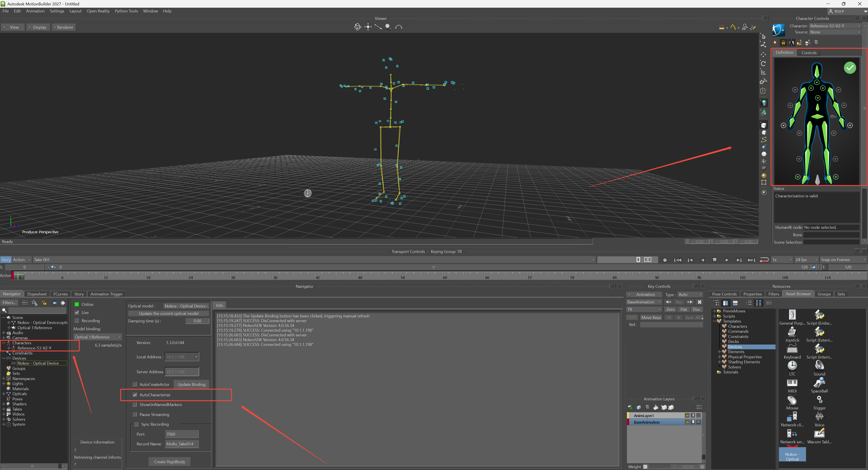Click the Create RigidBody button

(x=169, y=462)
